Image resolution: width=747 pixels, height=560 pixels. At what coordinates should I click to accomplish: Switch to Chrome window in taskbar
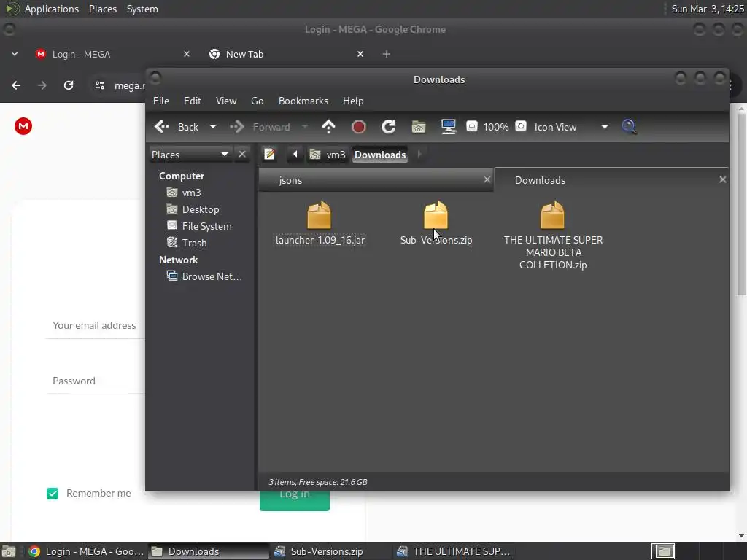[x=86, y=551]
